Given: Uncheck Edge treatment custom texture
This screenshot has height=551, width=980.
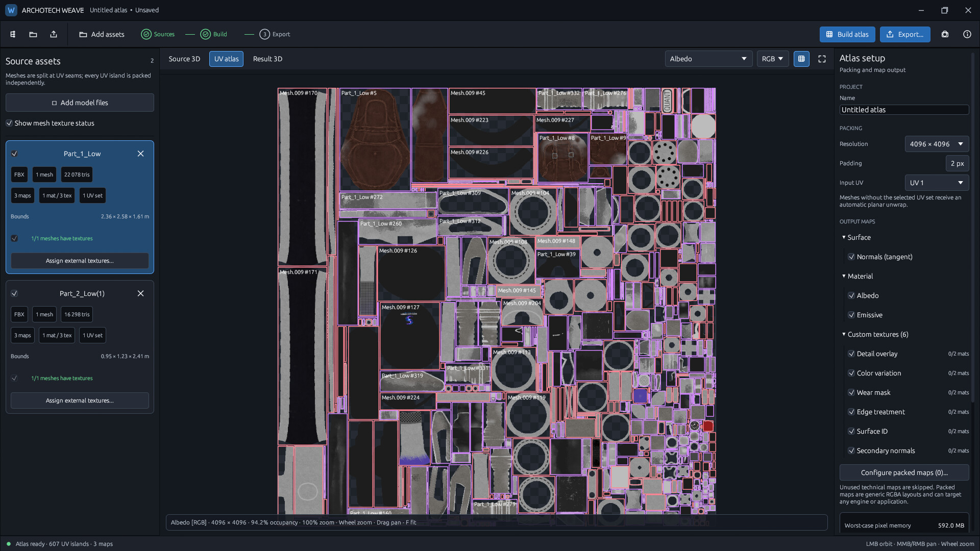Looking at the screenshot, I should (x=851, y=412).
